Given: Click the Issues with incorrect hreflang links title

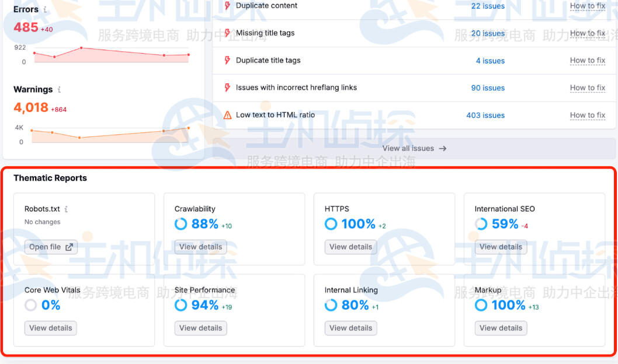Looking at the screenshot, I should pos(296,87).
